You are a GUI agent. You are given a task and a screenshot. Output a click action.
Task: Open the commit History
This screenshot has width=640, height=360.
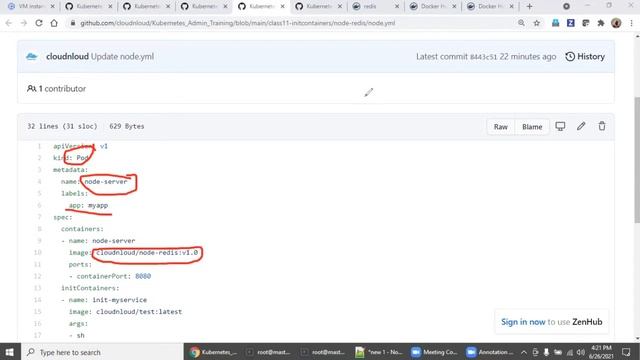click(585, 57)
